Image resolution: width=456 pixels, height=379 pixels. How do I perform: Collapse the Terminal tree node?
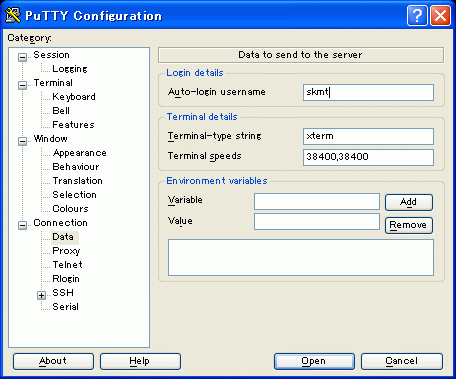(x=22, y=86)
